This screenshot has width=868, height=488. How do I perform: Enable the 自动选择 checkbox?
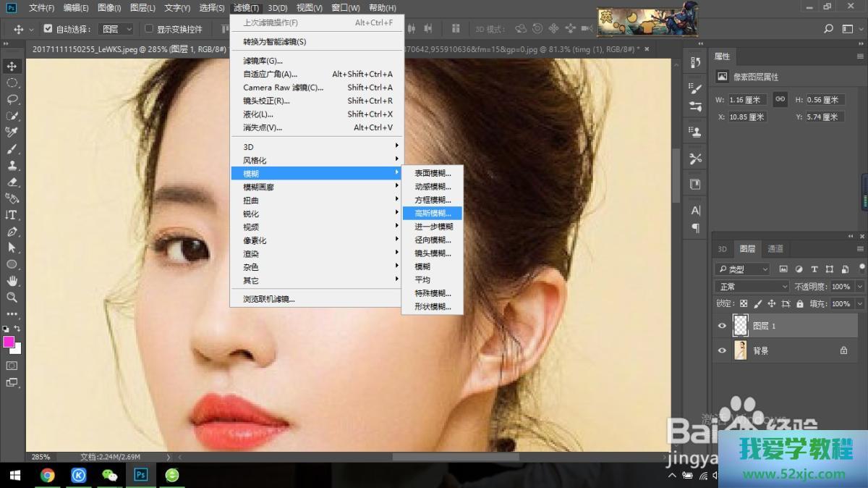pyautogui.click(x=48, y=29)
